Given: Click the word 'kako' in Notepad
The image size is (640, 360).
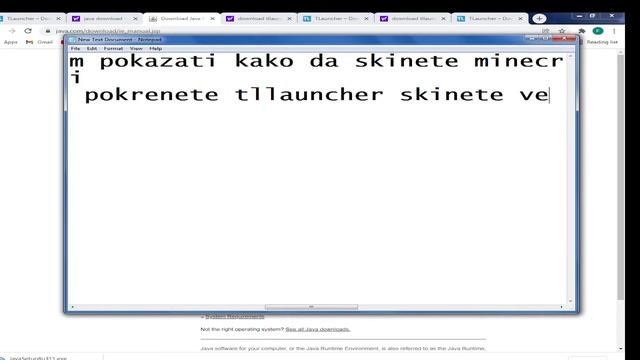Looking at the screenshot, I should click(x=264, y=61).
